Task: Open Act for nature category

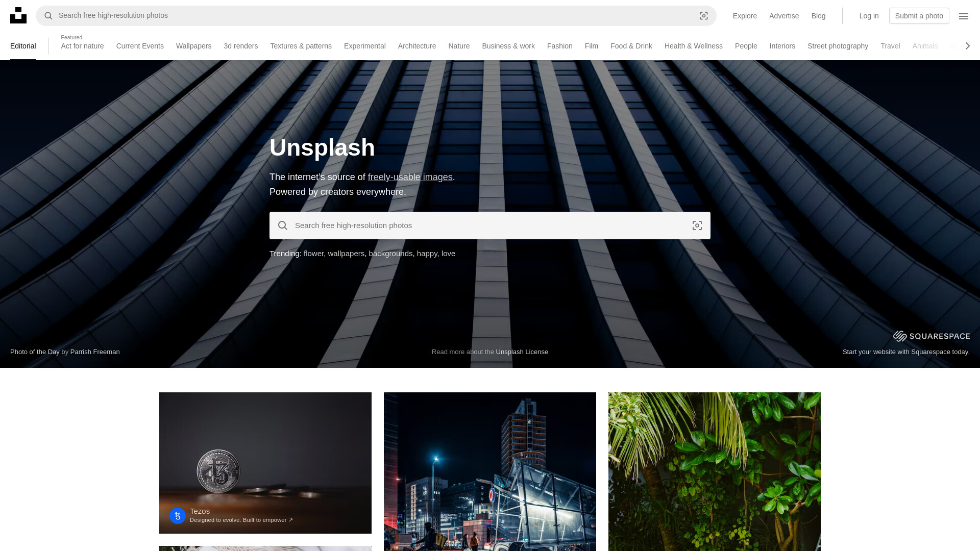Action: click(82, 46)
